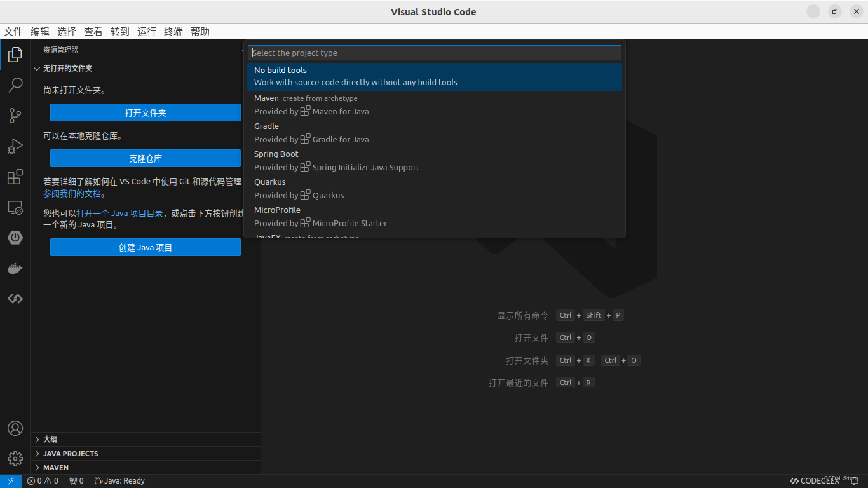Open the CodeGeeX sidebar icon
868x488 pixels.
15,299
